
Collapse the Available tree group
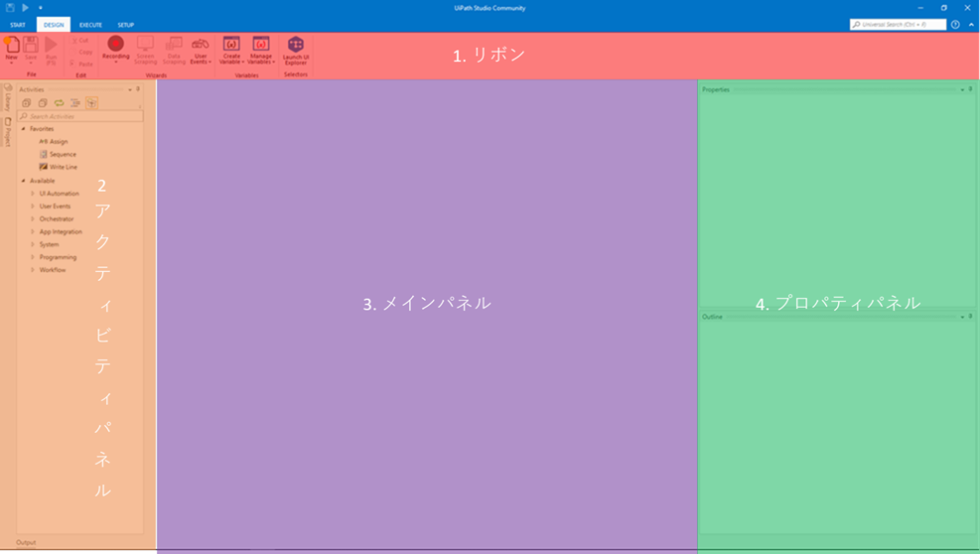tap(24, 181)
